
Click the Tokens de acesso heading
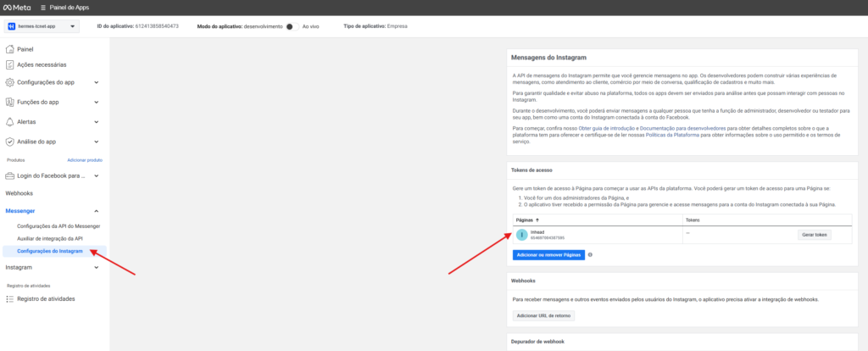click(x=531, y=170)
